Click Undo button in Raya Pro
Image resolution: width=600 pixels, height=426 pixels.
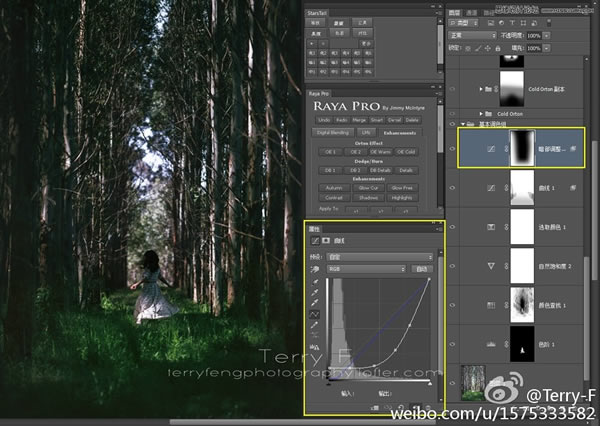(324, 120)
